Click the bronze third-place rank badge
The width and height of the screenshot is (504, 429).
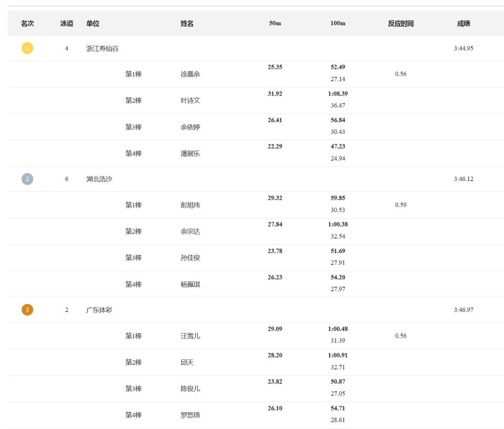pos(27,310)
